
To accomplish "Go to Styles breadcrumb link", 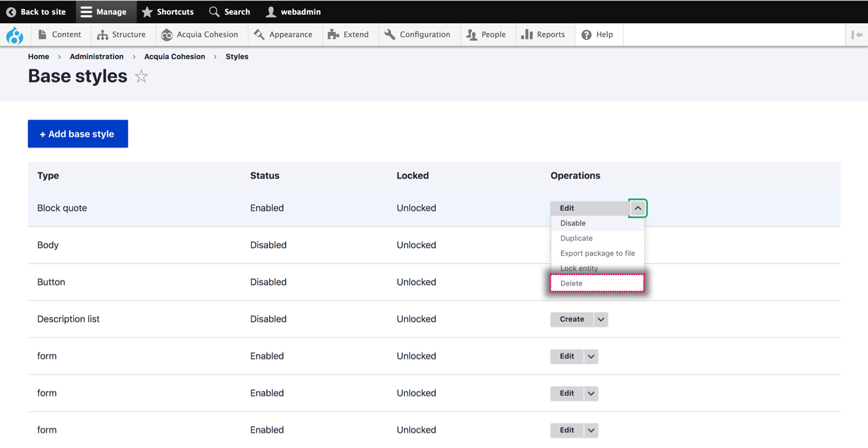I will [x=237, y=57].
